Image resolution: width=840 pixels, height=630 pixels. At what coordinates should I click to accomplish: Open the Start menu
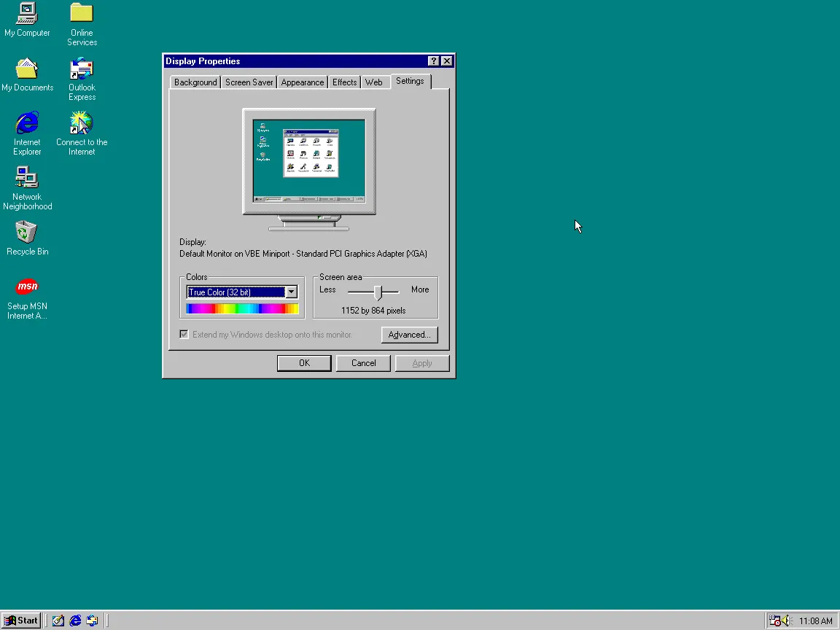tap(20, 621)
